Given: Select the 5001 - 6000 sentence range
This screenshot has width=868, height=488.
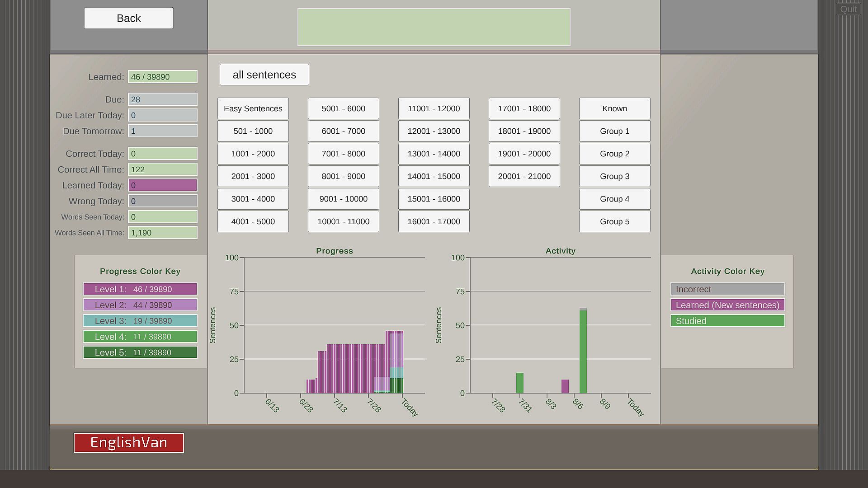Looking at the screenshot, I should tap(343, 108).
